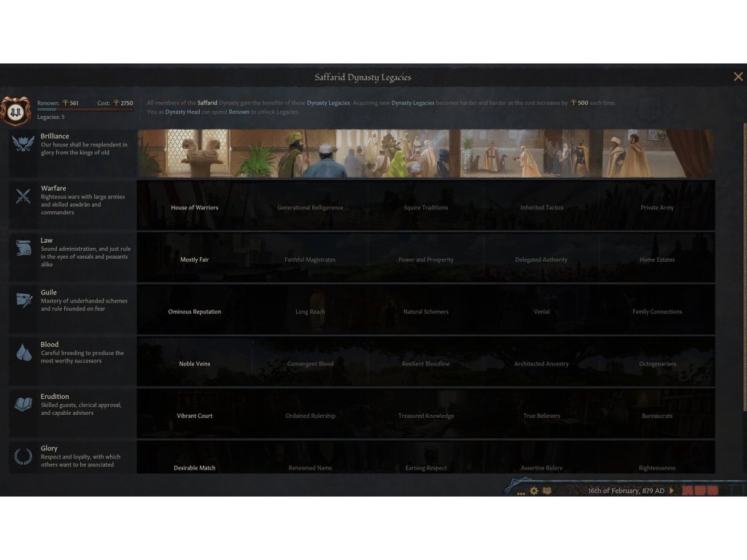Viewport: 747px width, 560px height.
Task: Select the Delegated Authority legacy
Action: tap(542, 260)
